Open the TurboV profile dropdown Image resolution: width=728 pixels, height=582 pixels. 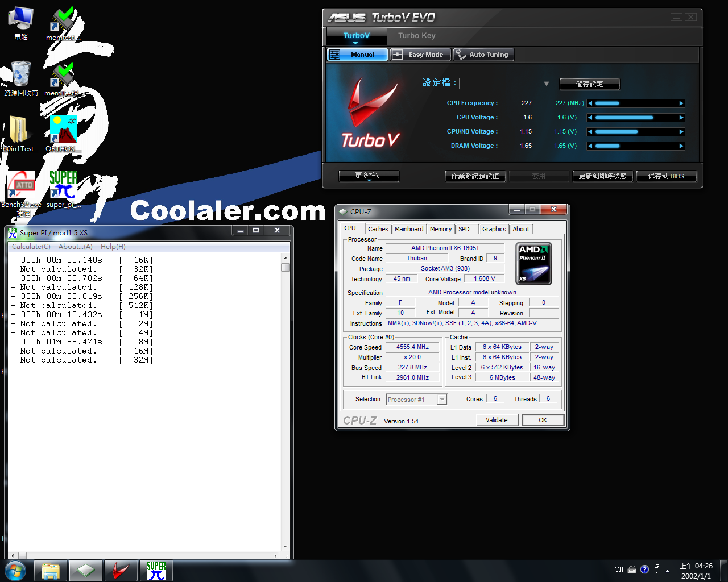(x=547, y=84)
